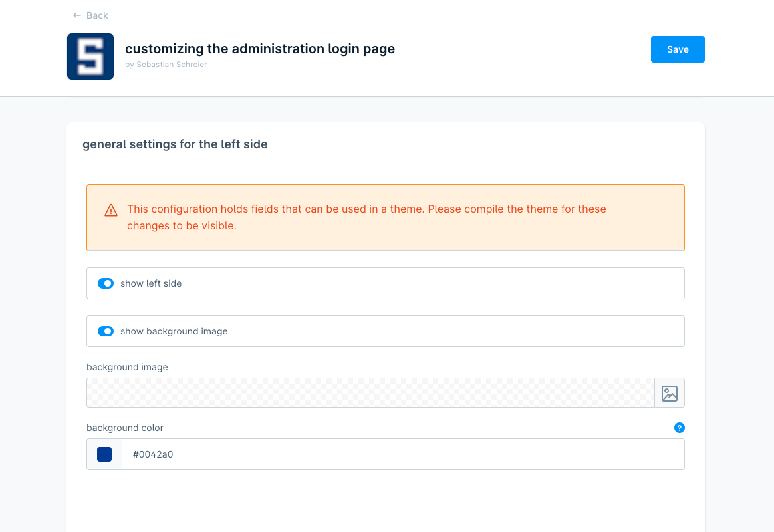
Task: Disable the 'show left side' toggle
Action: pyautogui.click(x=106, y=283)
